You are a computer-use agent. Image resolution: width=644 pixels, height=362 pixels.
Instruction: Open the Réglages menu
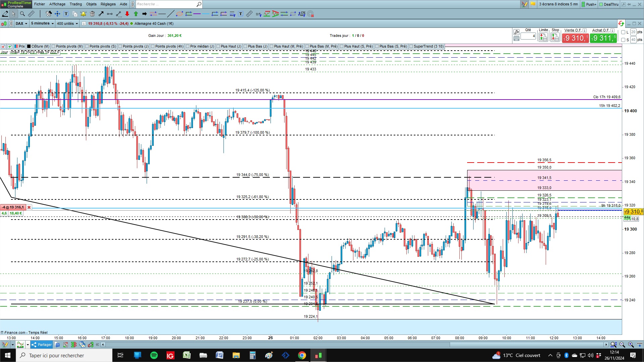tap(108, 4)
